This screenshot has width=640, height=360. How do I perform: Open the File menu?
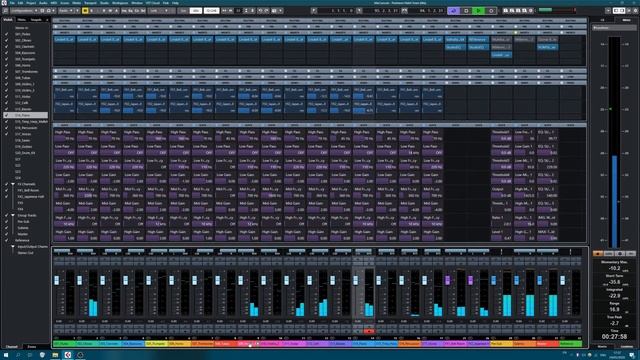point(12,3)
